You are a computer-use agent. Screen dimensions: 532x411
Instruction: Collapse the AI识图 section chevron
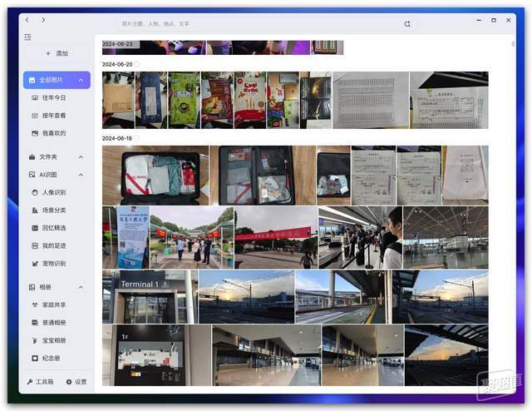81,175
